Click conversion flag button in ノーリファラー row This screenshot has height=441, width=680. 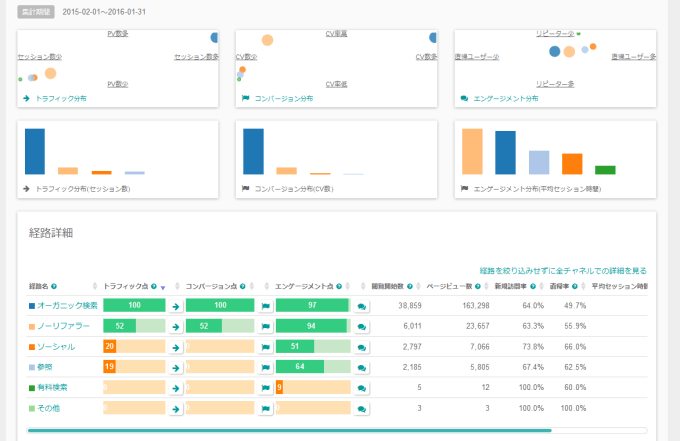(x=266, y=326)
